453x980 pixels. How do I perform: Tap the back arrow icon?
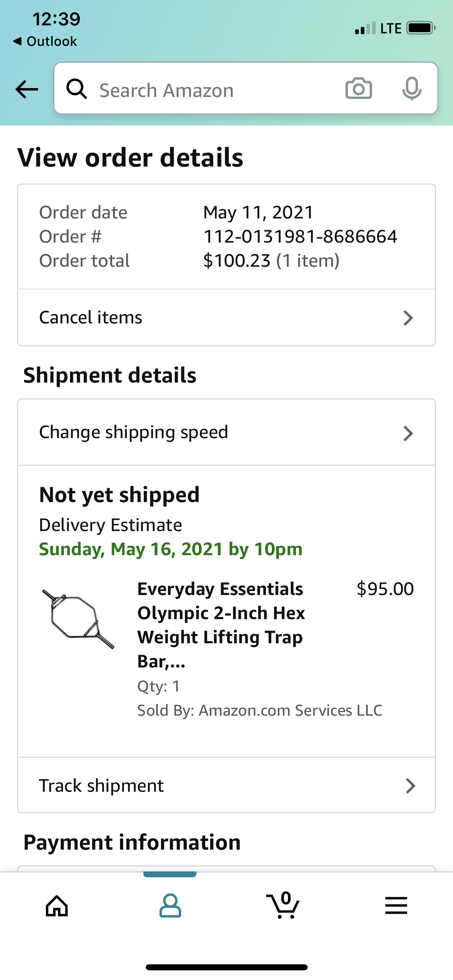(x=27, y=89)
